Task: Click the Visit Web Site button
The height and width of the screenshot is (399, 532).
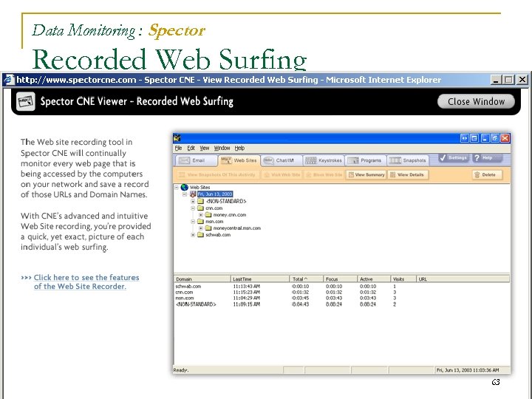Action: point(282,174)
